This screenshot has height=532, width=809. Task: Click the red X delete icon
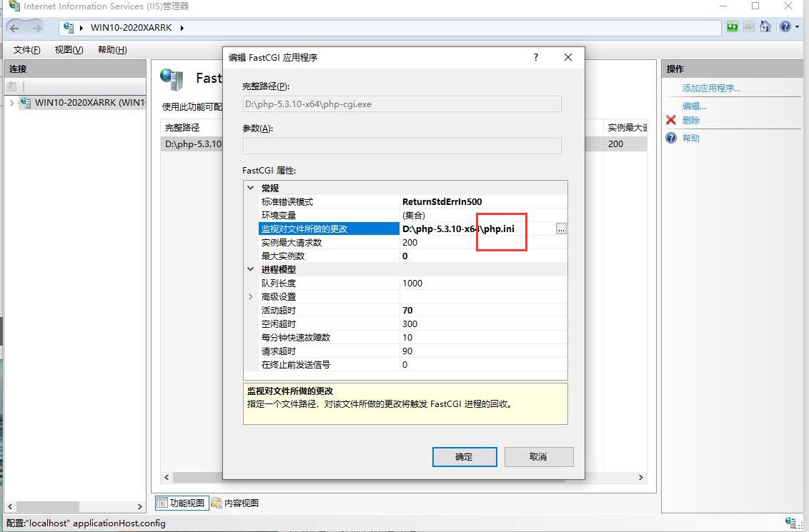coord(671,120)
